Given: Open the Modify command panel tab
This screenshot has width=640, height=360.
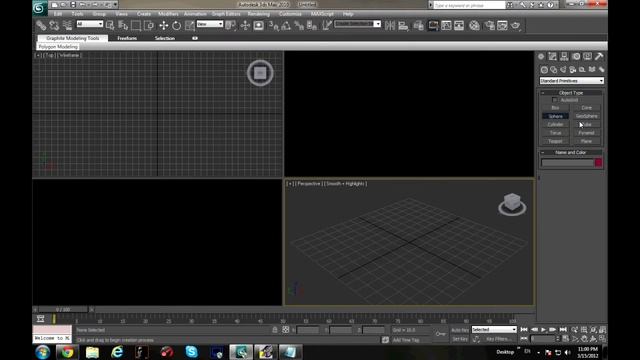Looking at the screenshot, I should click(552, 56).
